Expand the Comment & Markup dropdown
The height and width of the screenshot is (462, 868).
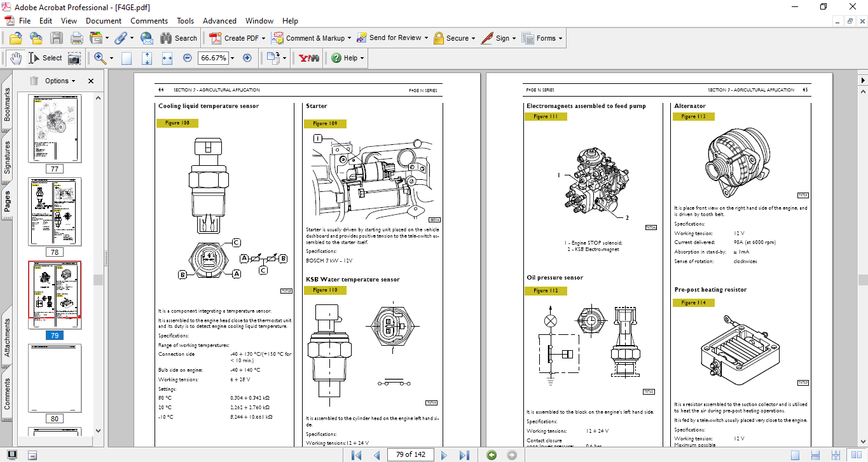click(350, 38)
